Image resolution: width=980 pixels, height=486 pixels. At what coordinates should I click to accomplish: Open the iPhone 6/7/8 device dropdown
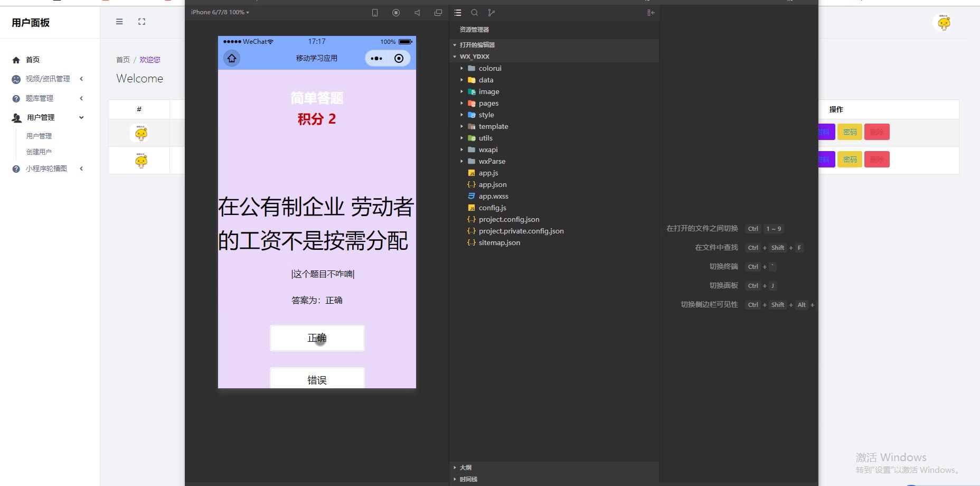(x=220, y=12)
